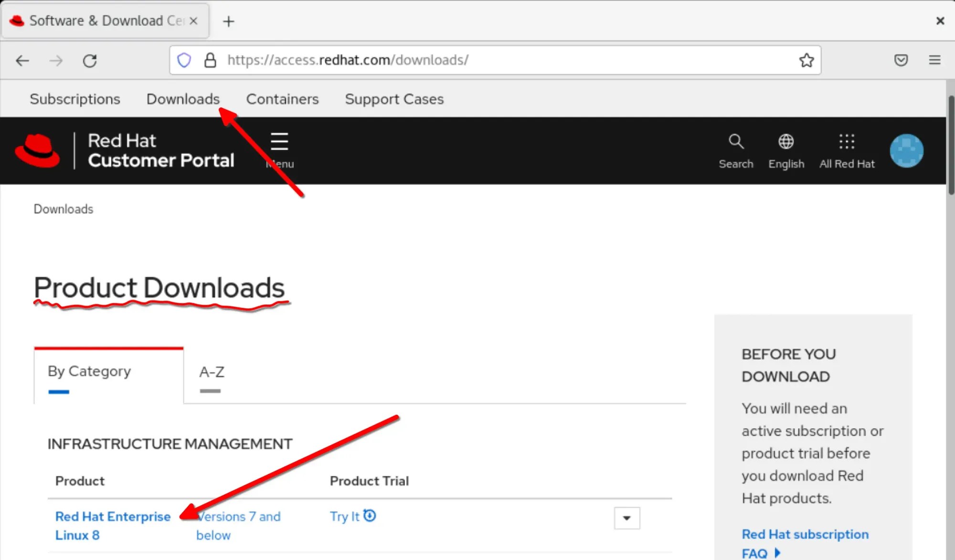The width and height of the screenshot is (955, 560).
Task: Switch to the A-Z tab
Action: click(x=211, y=373)
